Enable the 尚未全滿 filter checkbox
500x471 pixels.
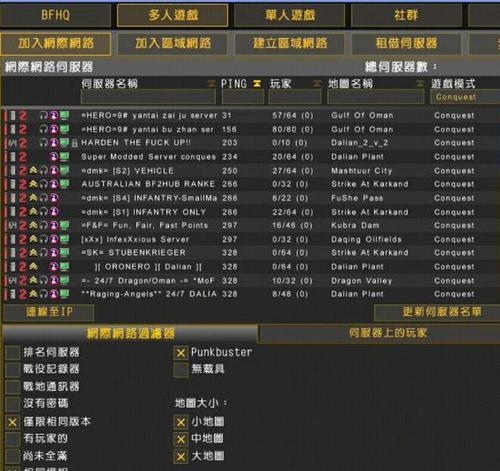[13, 456]
